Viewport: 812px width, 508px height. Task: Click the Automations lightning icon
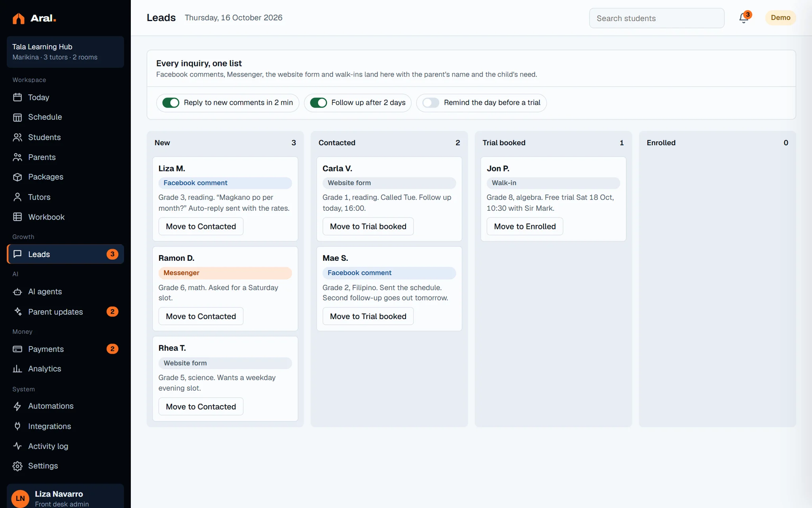pyautogui.click(x=17, y=406)
